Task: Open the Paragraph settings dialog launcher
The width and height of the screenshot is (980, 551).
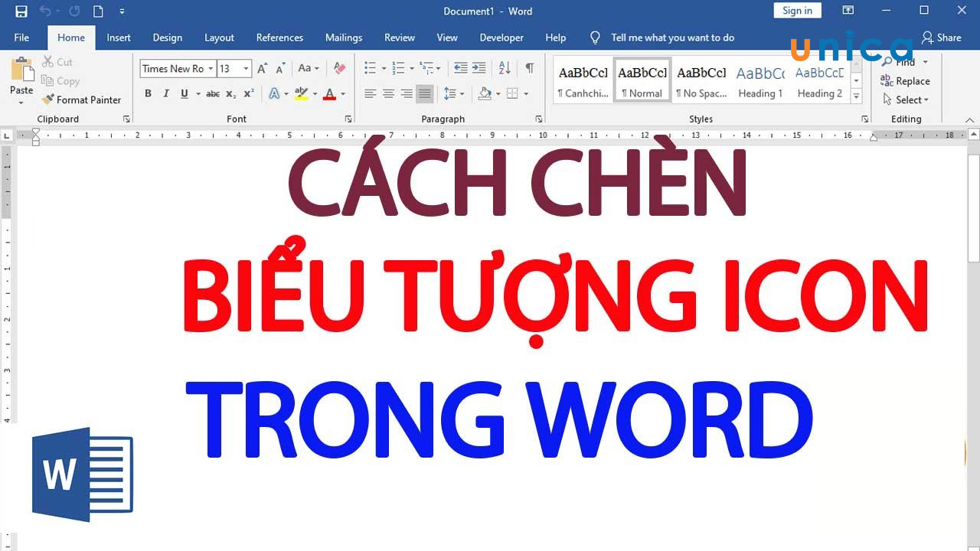Action: [539, 119]
